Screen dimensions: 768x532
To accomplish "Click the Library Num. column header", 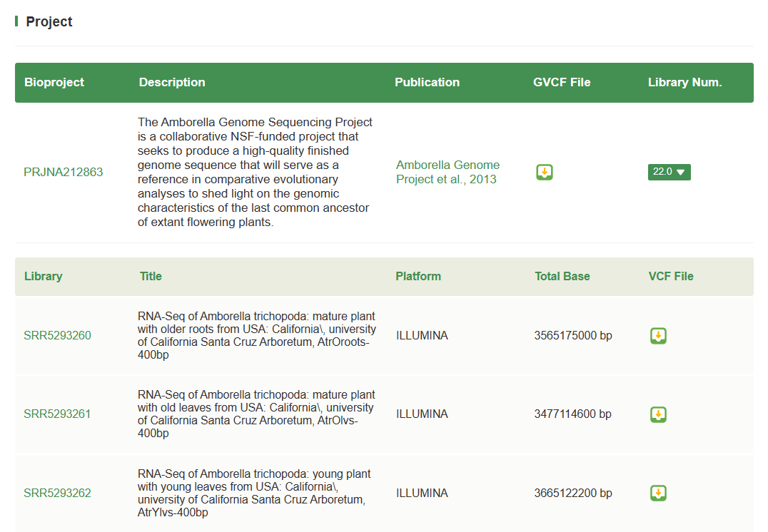I will point(684,82).
